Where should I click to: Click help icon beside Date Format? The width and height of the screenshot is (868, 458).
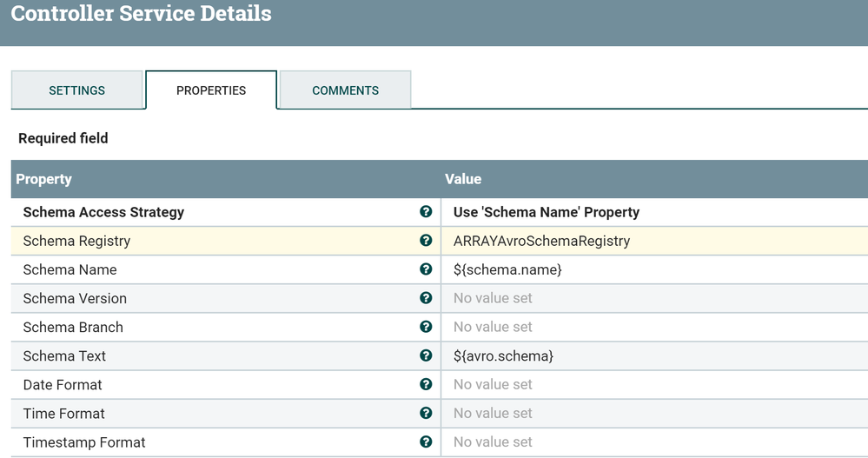426,384
